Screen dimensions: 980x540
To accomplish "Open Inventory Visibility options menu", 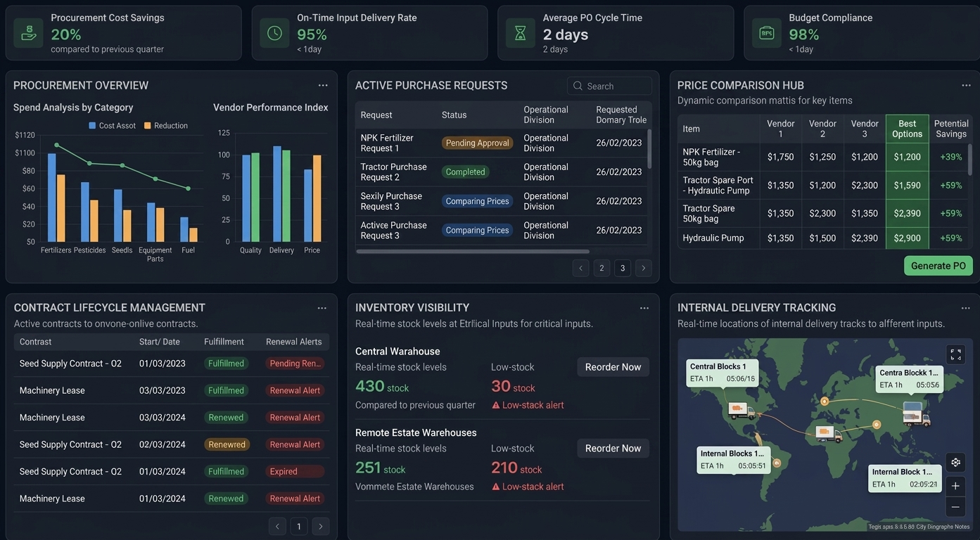I will point(644,308).
